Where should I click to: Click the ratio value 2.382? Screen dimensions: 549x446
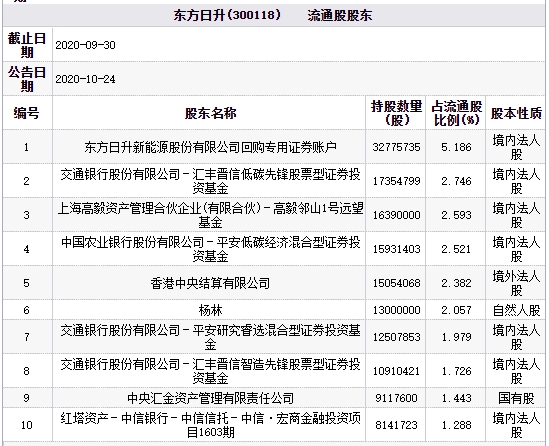click(x=456, y=283)
